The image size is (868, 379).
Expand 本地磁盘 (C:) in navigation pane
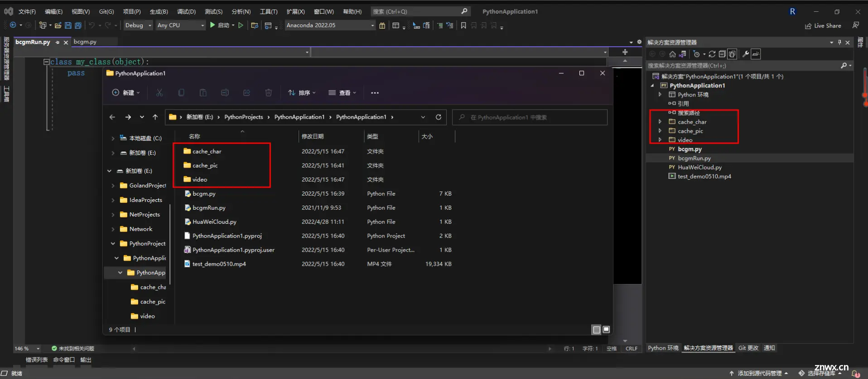[x=113, y=139]
